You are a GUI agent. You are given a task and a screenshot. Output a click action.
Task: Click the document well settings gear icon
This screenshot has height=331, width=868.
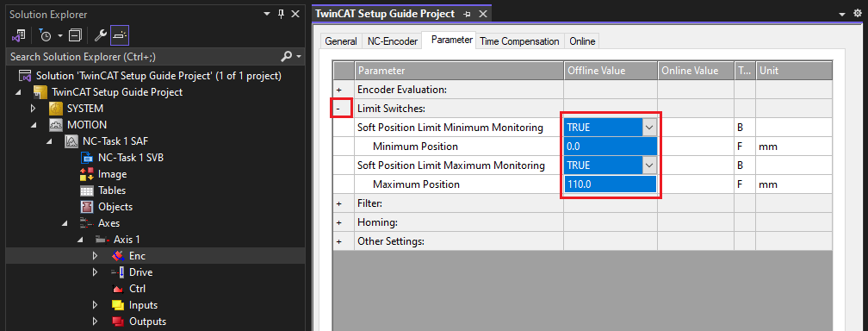click(858, 15)
